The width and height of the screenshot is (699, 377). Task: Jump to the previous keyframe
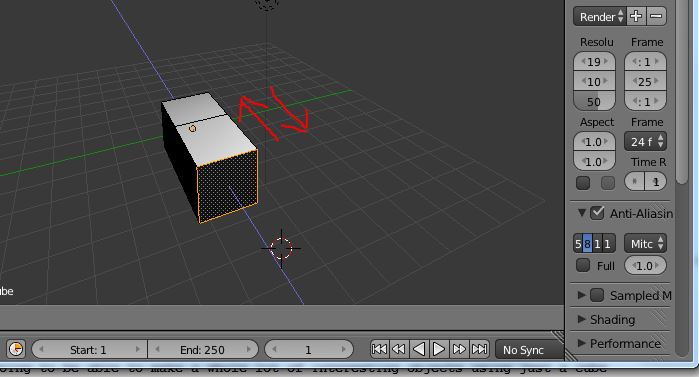[x=399, y=349]
